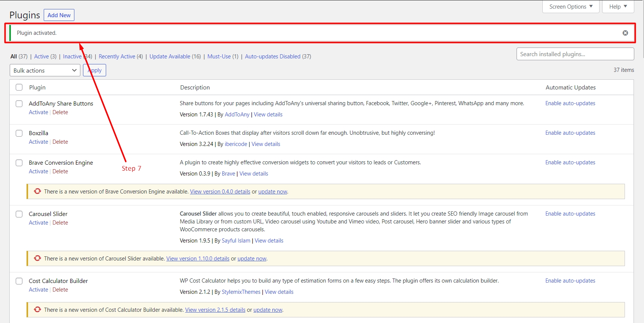644x323 pixels.
Task: Tick the select-all plugins checkbox
Action: pyautogui.click(x=19, y=87)
